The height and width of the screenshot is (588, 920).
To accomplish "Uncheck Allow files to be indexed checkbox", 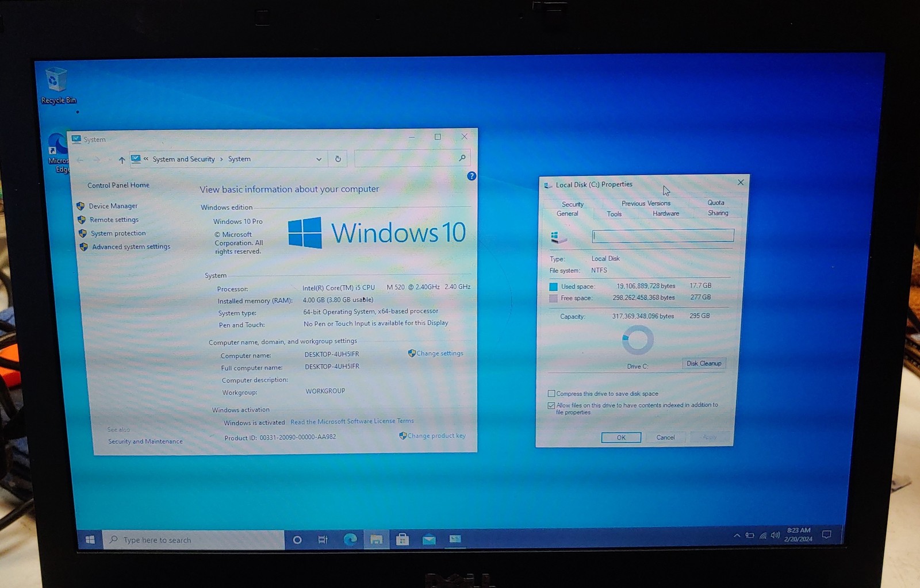I will (x=551, y=405).
